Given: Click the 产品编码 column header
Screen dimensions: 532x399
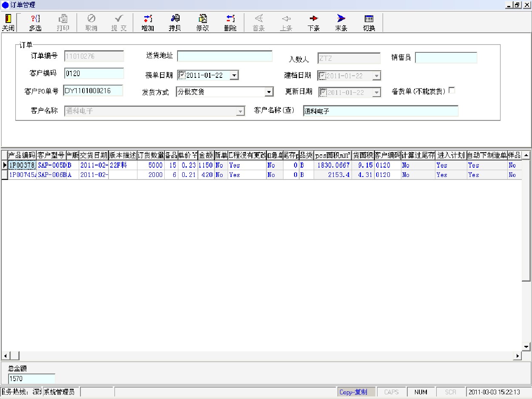Looking at the screenshot, I should click(22, 155).
